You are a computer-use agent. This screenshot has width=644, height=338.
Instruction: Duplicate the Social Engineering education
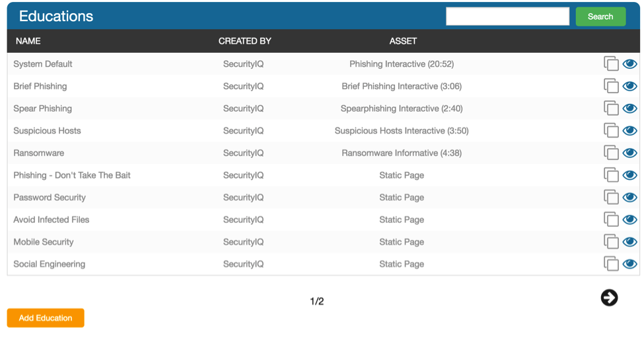point(611,264)
